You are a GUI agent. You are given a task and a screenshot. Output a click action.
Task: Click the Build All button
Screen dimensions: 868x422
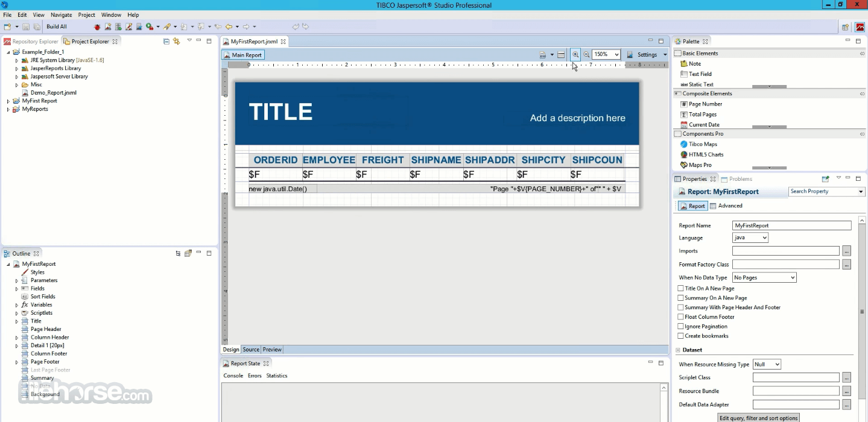57,27
